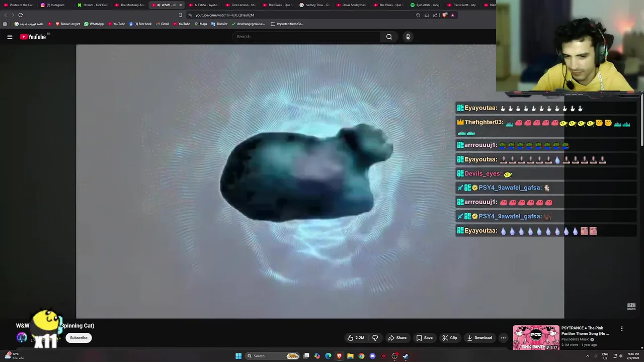Viewport: 644px width, 362px height.
Task: Dislike the video with the thumbs-down icon
Action: tap(375, 338)
